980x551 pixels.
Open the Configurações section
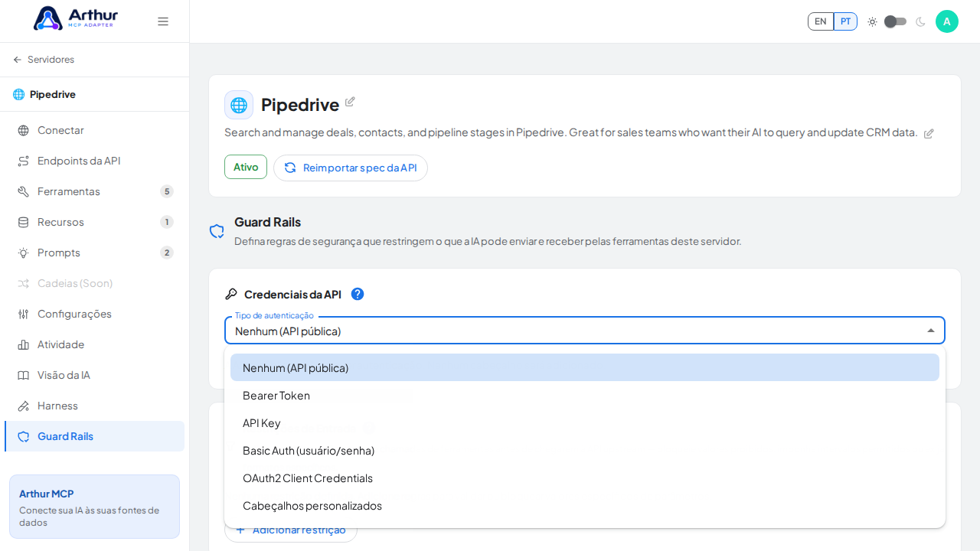(94, 314)
